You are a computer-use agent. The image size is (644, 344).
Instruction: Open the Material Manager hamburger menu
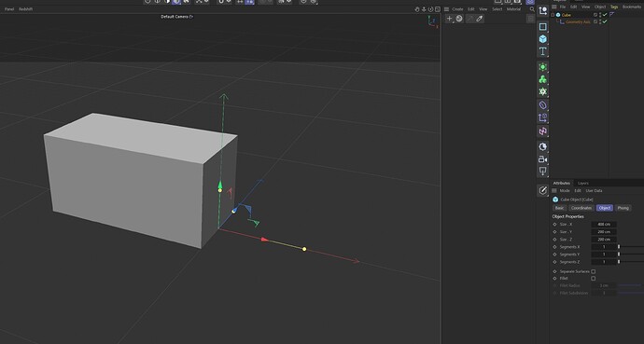[x=446, y=9]
